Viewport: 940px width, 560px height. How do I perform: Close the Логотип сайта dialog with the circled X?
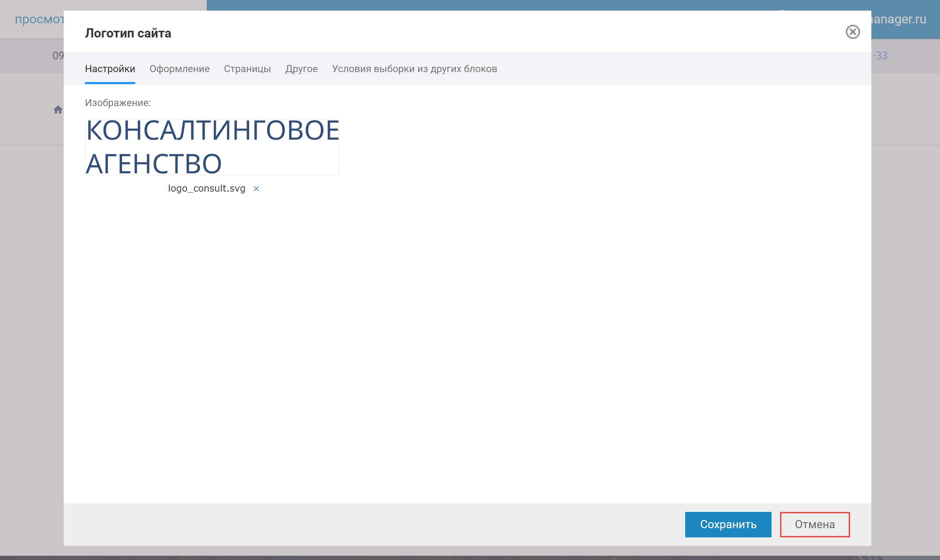(x=854, y=33)
